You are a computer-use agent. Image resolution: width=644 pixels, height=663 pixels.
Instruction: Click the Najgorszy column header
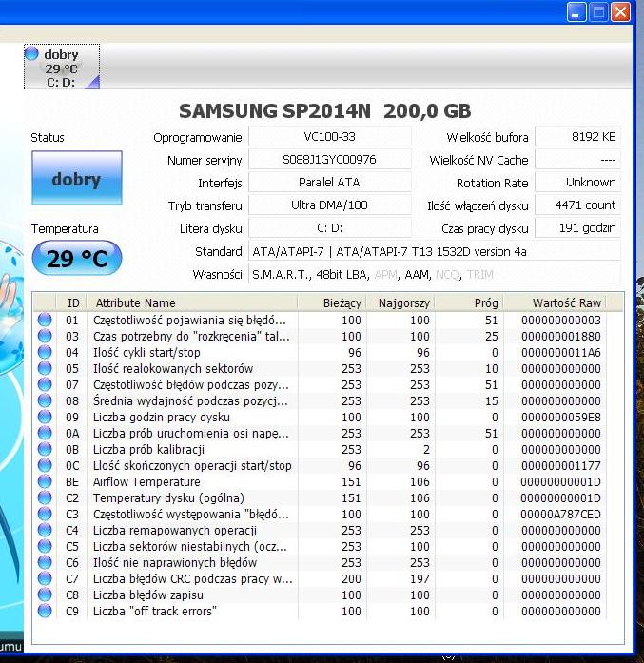click(x=400, y=302)
